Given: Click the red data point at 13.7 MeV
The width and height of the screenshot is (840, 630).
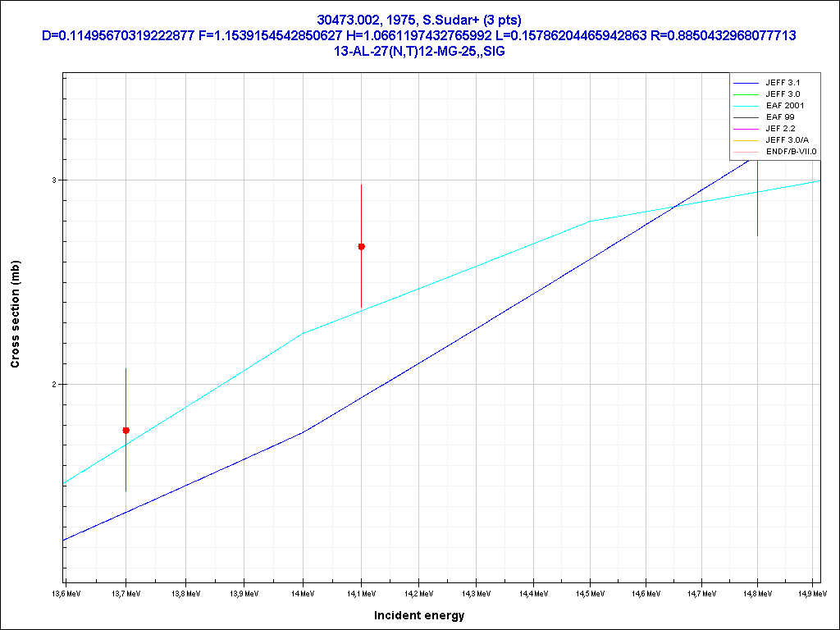Looking at the screenshot, I should (126, 430).
